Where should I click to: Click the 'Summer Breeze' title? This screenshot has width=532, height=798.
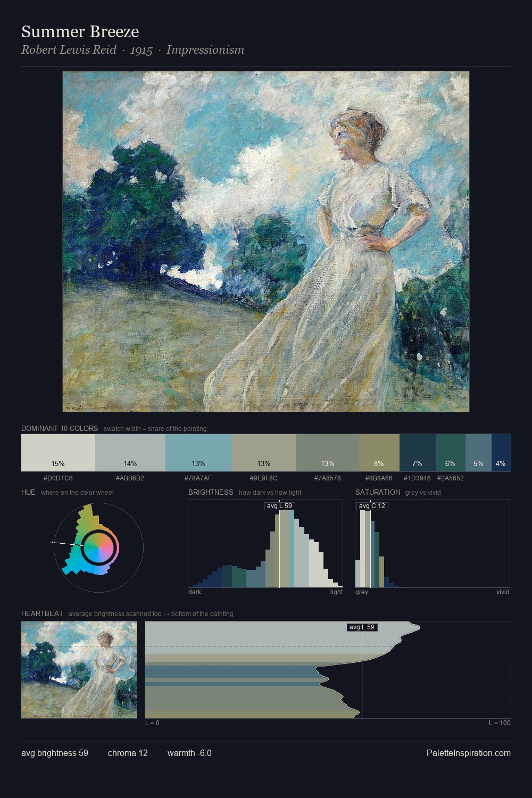[80, 32]
